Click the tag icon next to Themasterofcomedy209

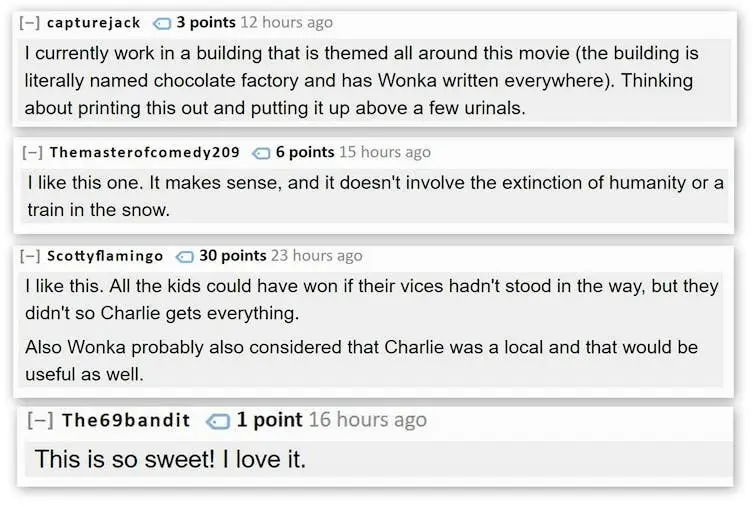tap(261, 153)
